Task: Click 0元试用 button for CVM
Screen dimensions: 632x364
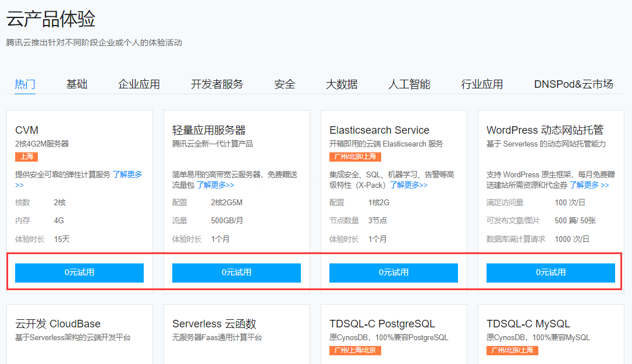Action: pos(79,272)
